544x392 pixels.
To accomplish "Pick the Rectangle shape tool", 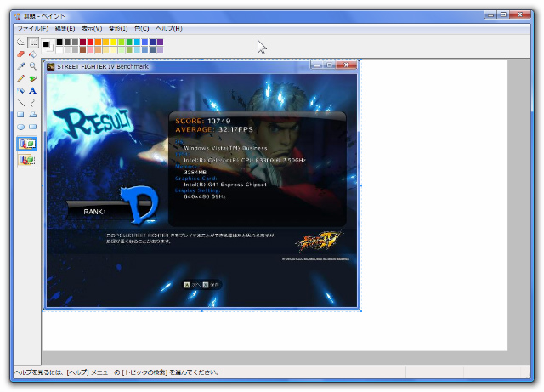I will point(20,115).
